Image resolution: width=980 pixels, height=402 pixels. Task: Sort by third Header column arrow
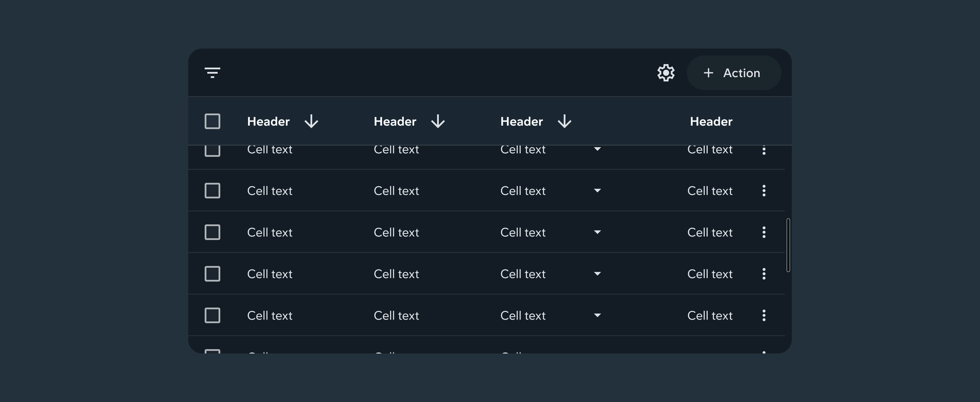point(564,122)
